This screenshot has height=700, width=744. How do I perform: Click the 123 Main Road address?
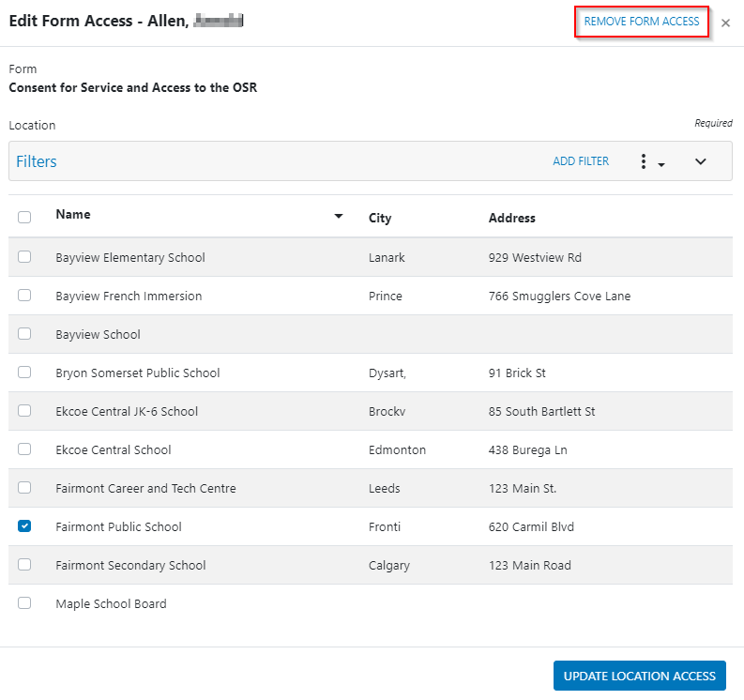530,565
